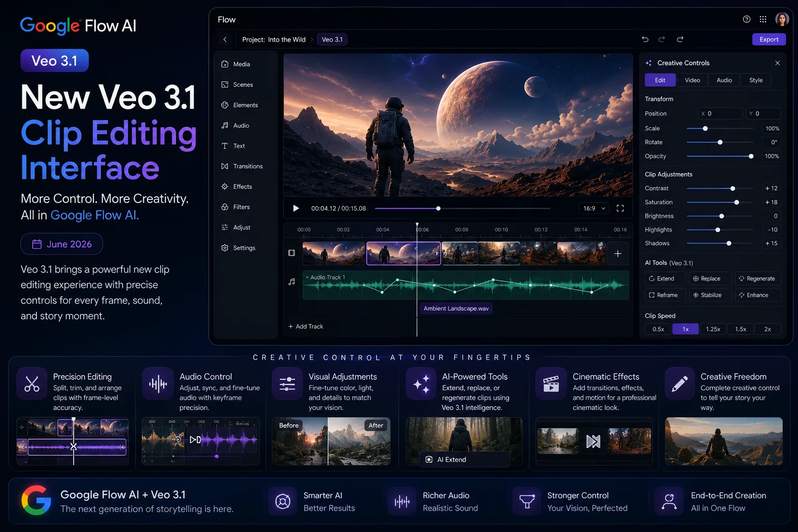Select 1.25x clip speed

click(x=713, y=329)
